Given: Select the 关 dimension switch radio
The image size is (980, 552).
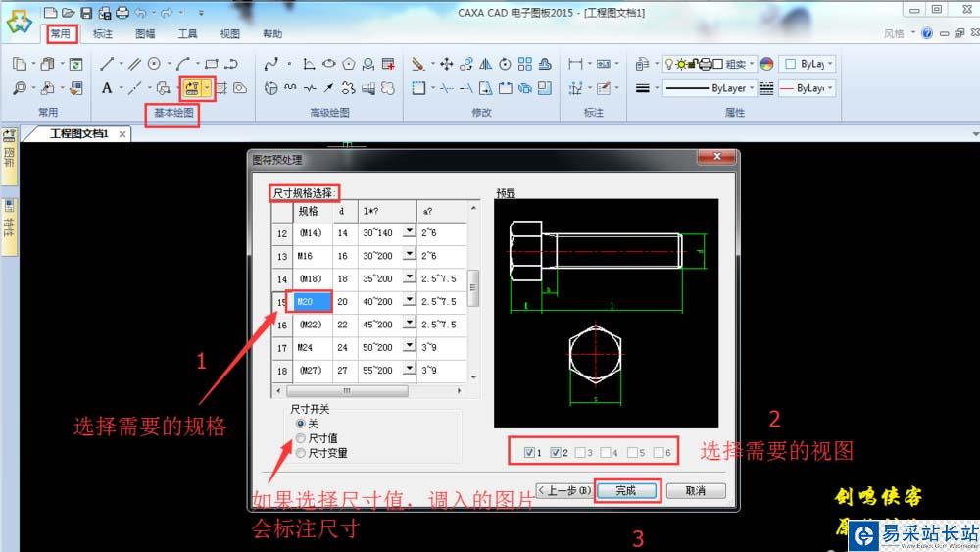Looking at the screenshot, I should tap(301, 424).
